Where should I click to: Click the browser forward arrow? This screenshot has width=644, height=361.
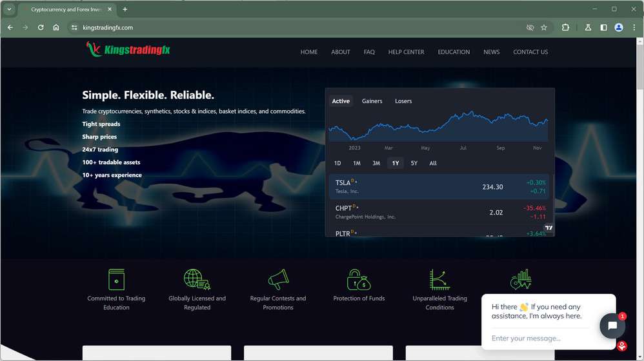25,28
